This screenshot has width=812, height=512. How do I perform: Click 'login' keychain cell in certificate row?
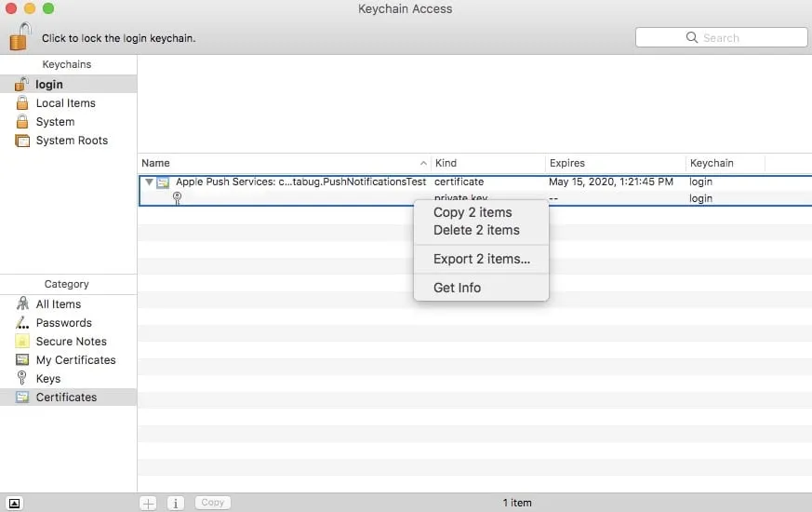tap(700, 182)
